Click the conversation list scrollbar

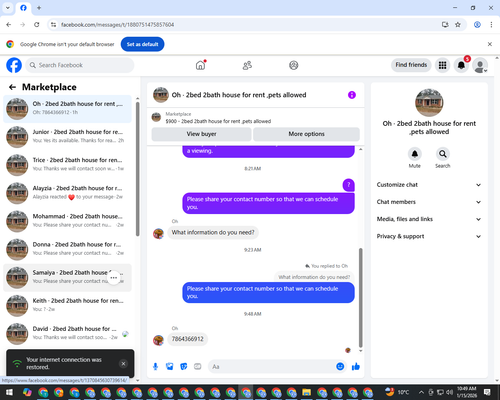(x=138, y=169)
